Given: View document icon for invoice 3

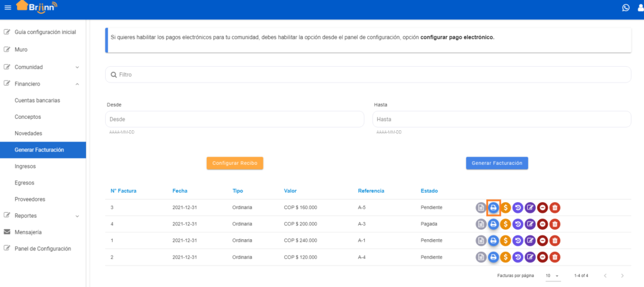Looking at the screenshot, I should (481, 208).
